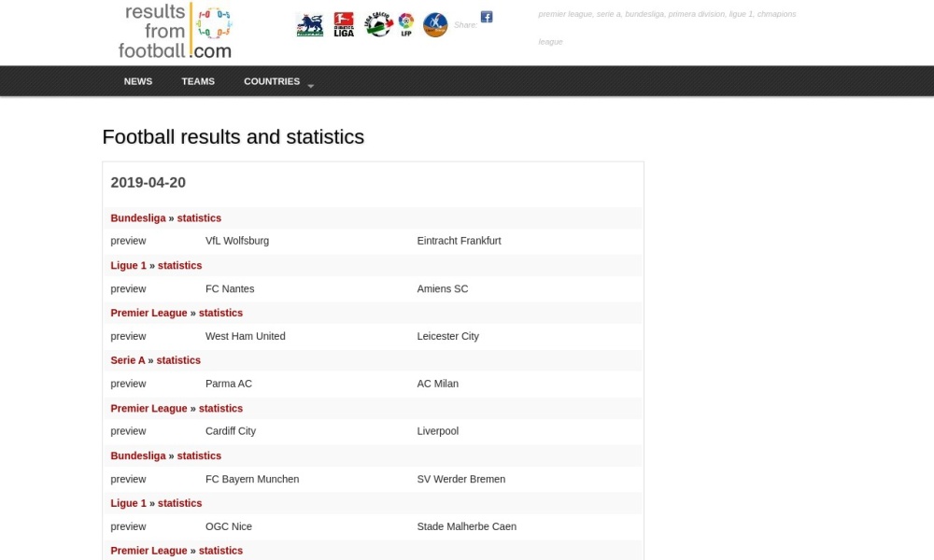Screen dimensions: 934x560
Task: Select the SV Werder Bremen team name
Action: 461,479
